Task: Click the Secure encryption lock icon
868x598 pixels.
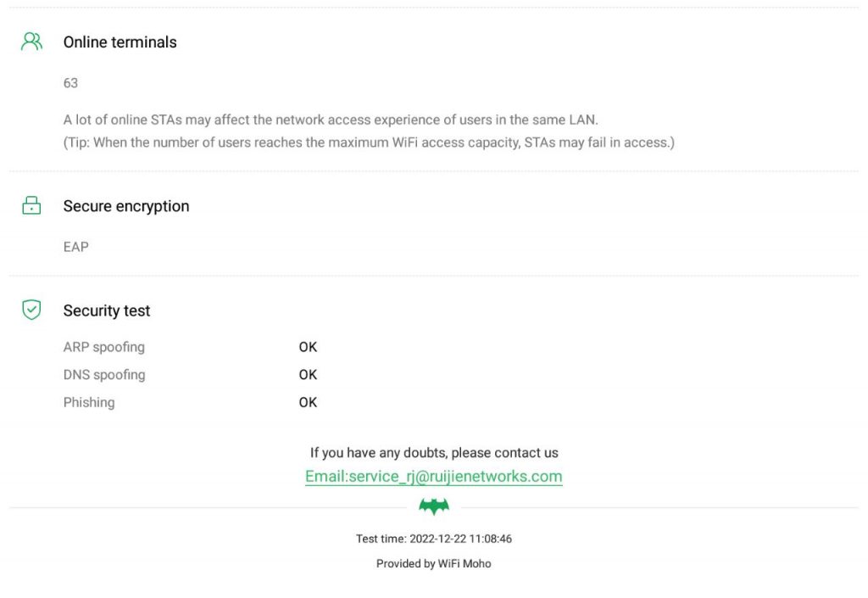Action: pyautogui.click(x=31, y=206)
